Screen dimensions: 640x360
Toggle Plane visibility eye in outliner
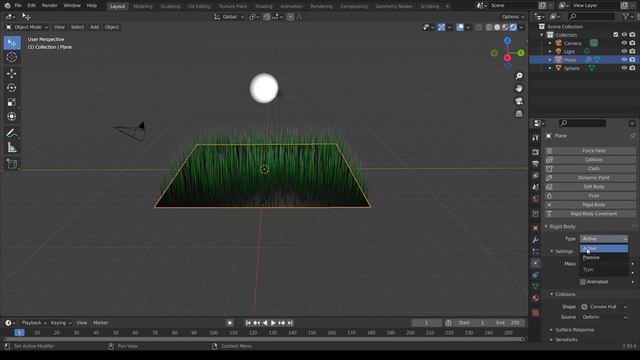(x=624, y=60)
